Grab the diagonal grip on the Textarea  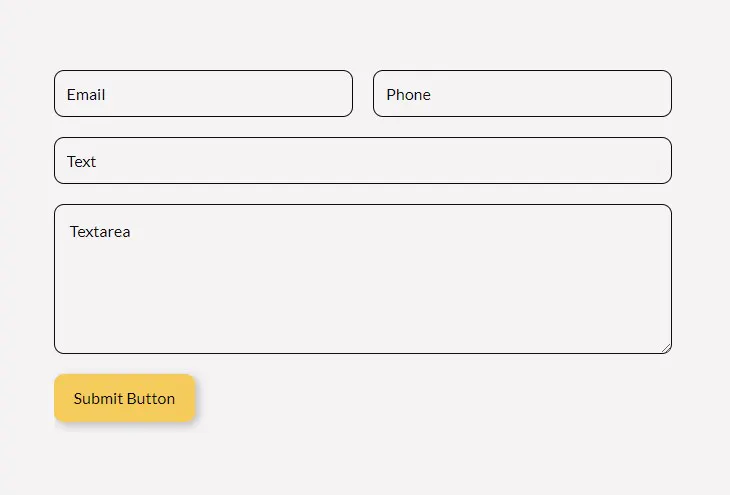click(x=666, y=348)
